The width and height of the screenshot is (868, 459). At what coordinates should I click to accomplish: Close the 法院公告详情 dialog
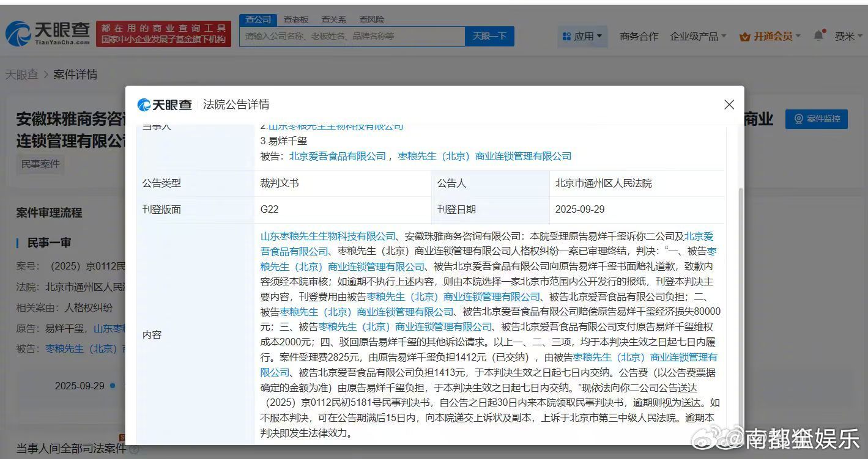click(729, 105)
